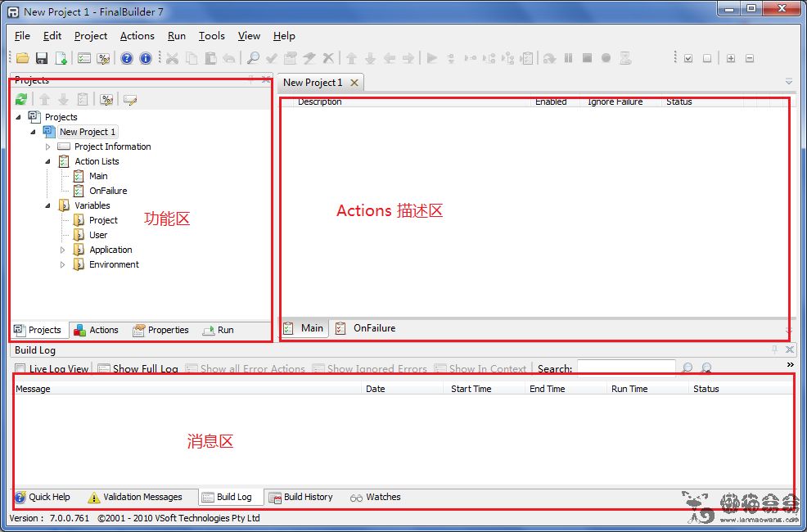Click the Paste clipboard icon
The width and height of the screenshot is (807, 532).
click(x=210, y=58)
